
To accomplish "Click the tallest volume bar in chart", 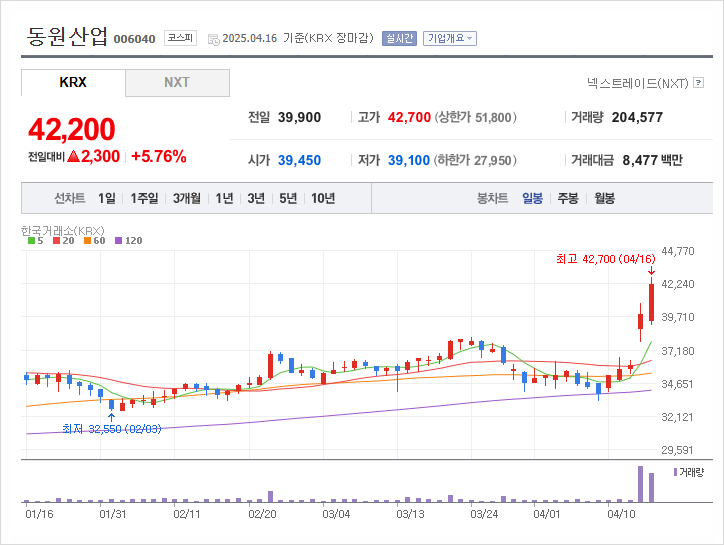I will [640, 484].
